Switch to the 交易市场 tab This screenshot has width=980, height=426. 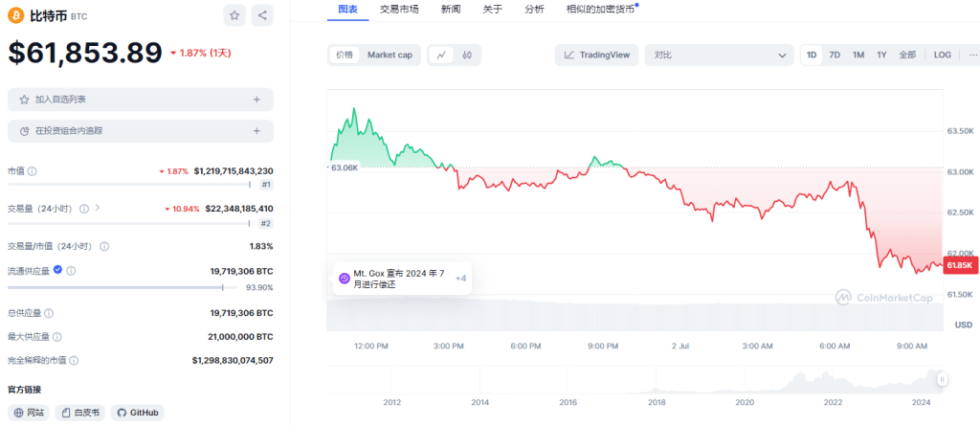pyautogui.click(x=401, y=9)
